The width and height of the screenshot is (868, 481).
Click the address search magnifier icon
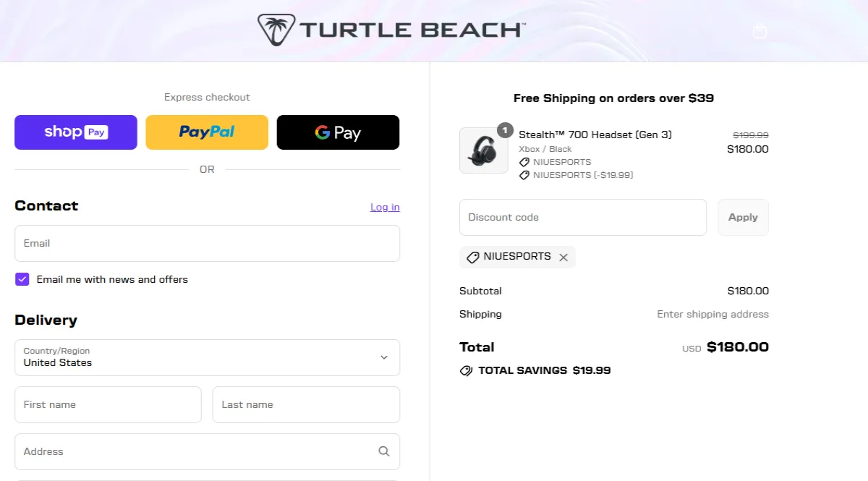384,451
